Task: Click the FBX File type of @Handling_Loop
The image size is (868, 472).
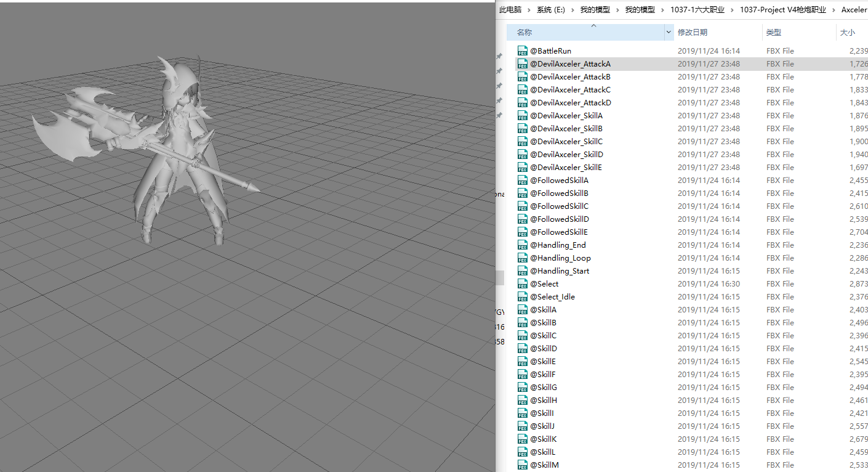Action: point(780,258)
